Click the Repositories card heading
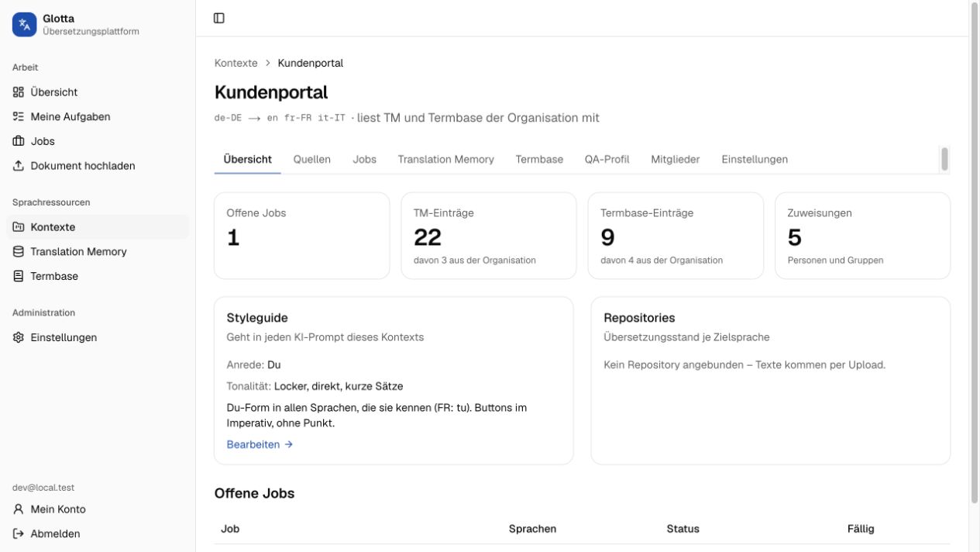The image size is (980, 552). coord(639,318)
